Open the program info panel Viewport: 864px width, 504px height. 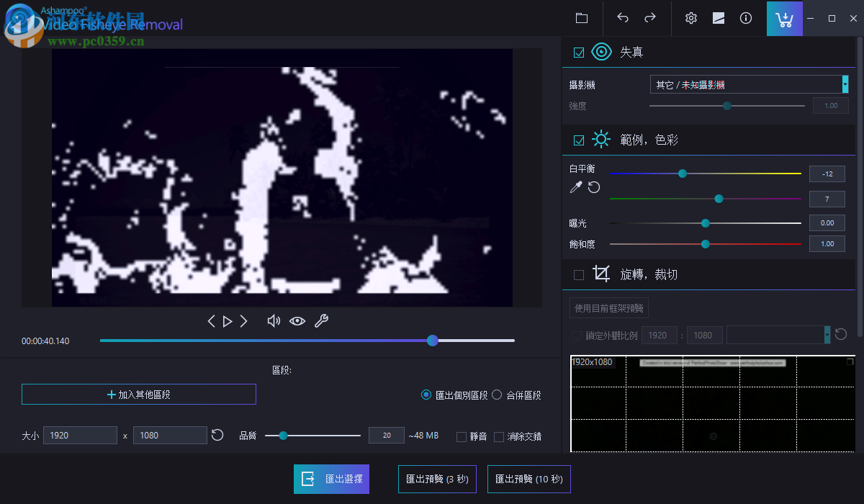[745, 18]
